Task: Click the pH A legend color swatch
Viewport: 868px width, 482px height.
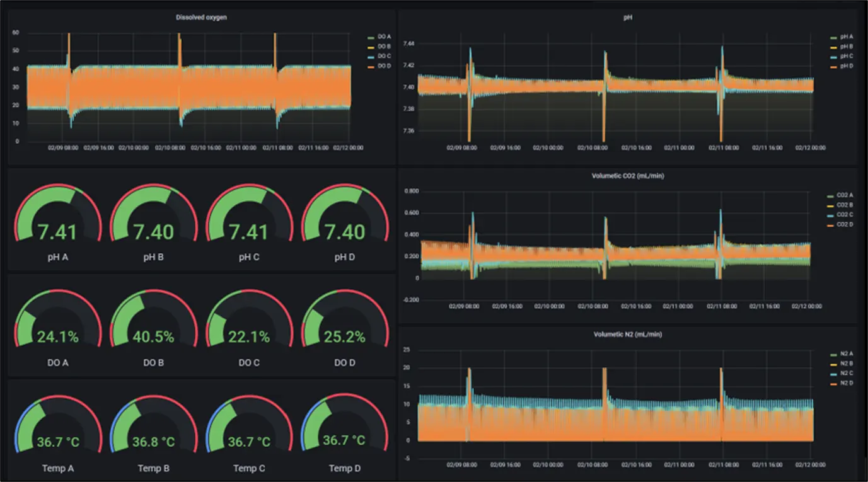Action: point(833,37)
